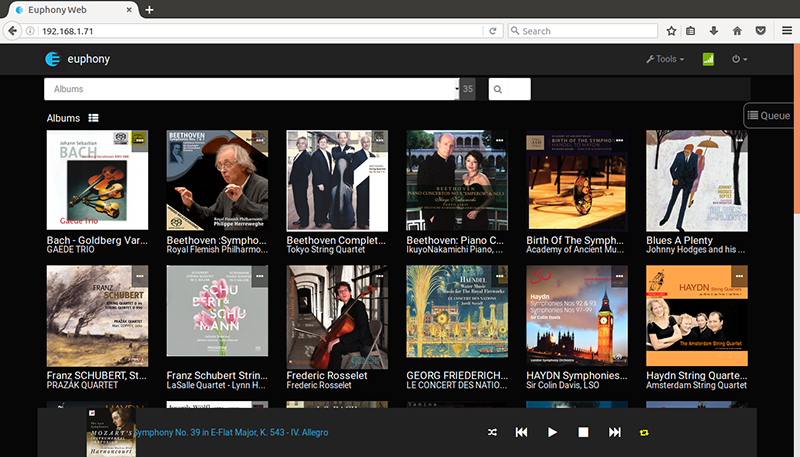Viewport: 800px width, 457px height.
Task: Toggle shuffle playback
Action: pyautogui.click(x=492, y=432)
